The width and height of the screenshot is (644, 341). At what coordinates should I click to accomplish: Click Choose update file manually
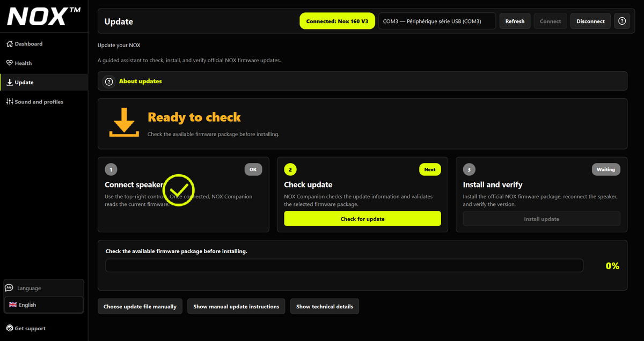[140, 307]
